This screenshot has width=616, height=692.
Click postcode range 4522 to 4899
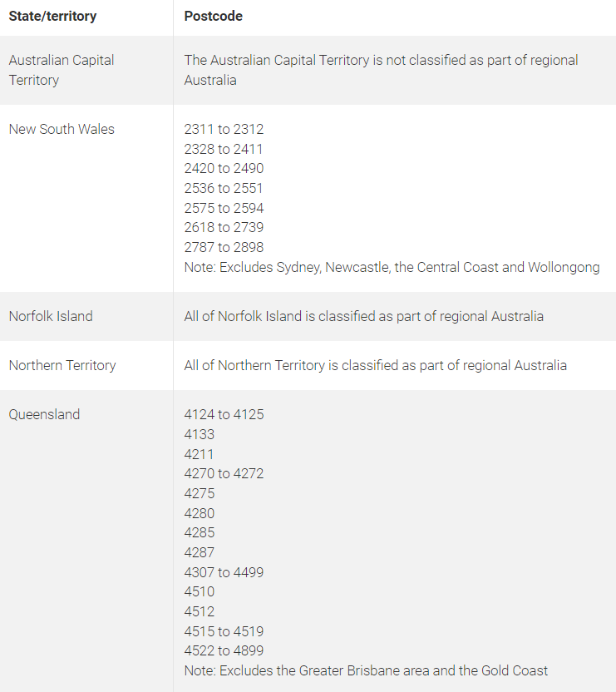[x=224, y=650]
